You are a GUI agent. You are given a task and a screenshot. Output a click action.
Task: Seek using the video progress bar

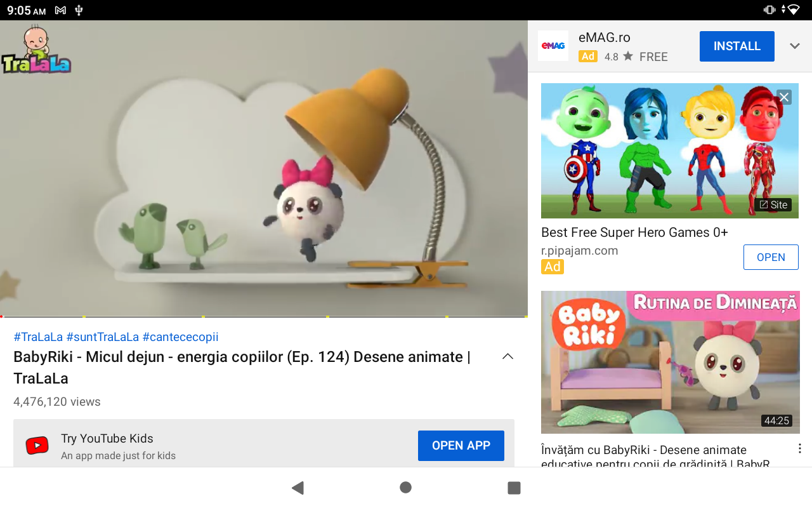(263, 316)
